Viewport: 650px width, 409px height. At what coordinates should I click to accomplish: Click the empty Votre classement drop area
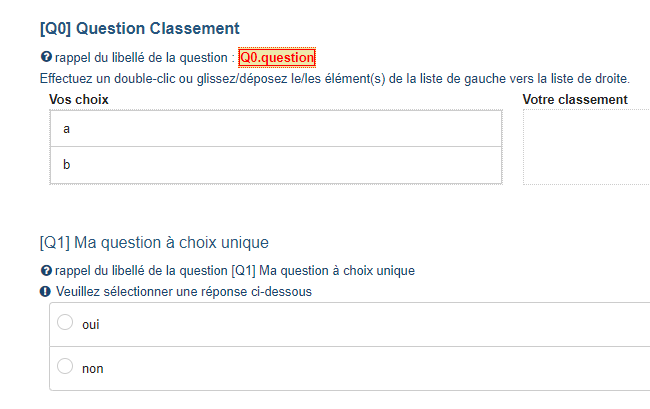click(x=587, y=147)
